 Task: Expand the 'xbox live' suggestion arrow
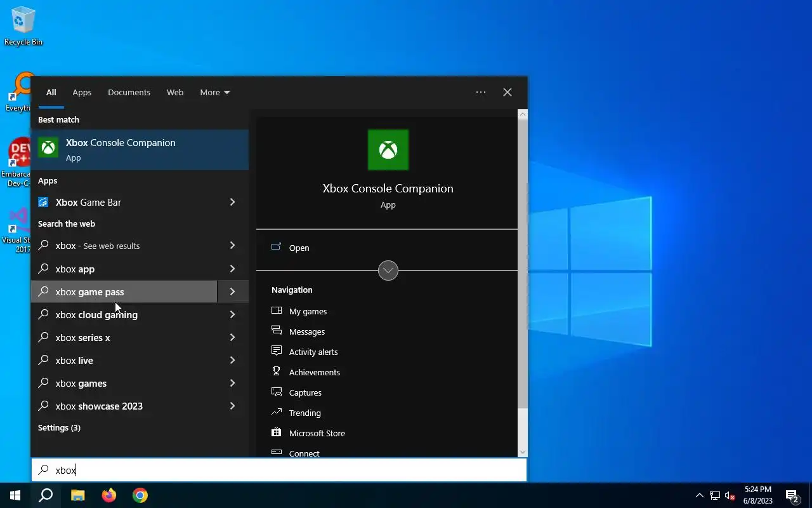coord(232,360)
